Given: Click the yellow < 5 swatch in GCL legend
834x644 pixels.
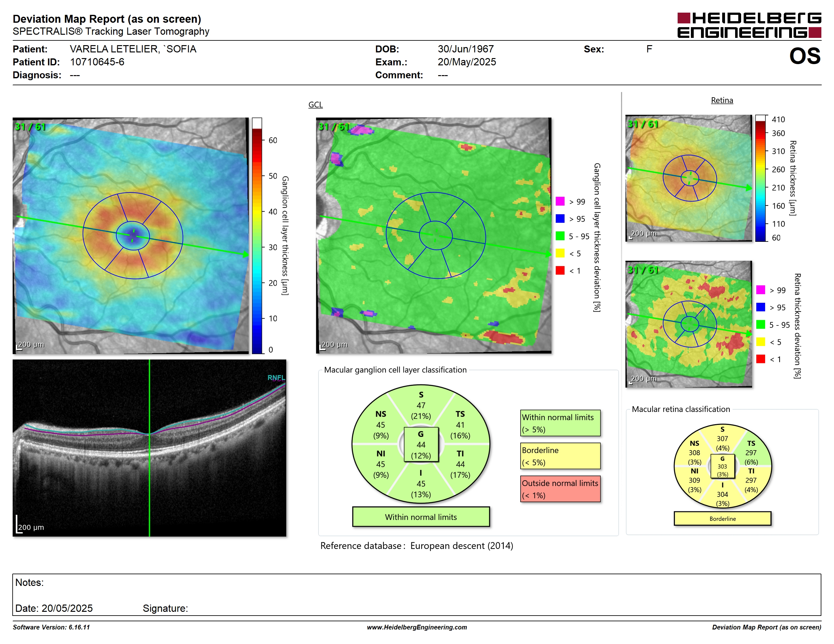Looking at the screenshot, I should (560, 253).
